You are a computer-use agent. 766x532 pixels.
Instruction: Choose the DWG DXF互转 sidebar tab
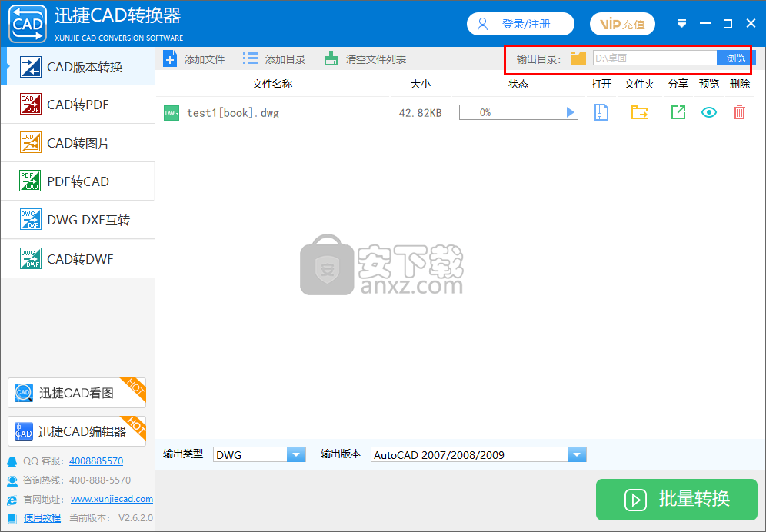(78, 220)
